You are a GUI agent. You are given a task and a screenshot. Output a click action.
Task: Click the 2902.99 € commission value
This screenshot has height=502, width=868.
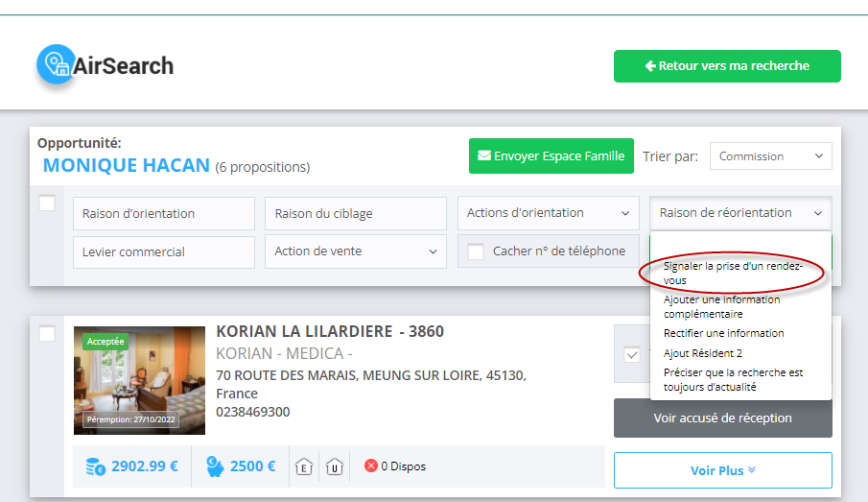tap(145, 466)
